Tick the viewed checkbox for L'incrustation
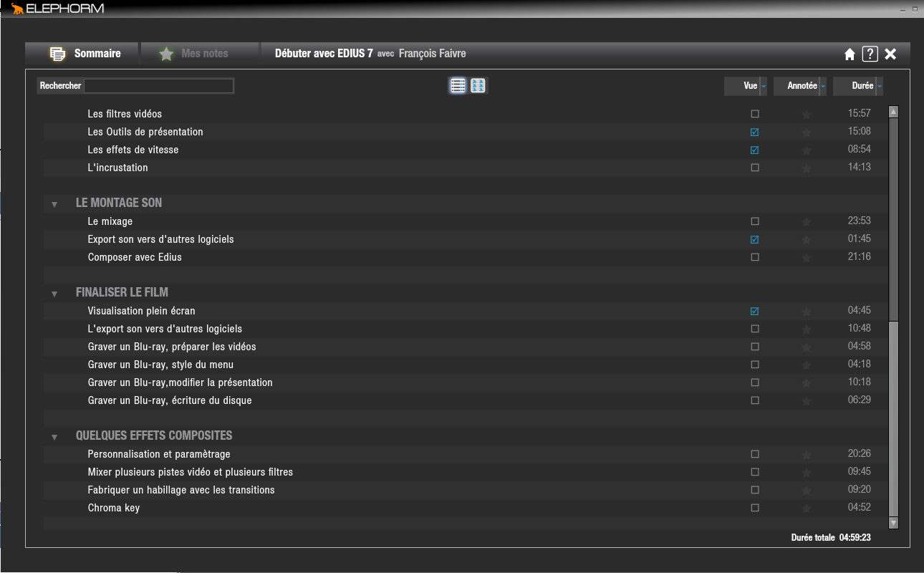This screenshot has width=924, height=573. pyautogui.click(x=754, y=168)
